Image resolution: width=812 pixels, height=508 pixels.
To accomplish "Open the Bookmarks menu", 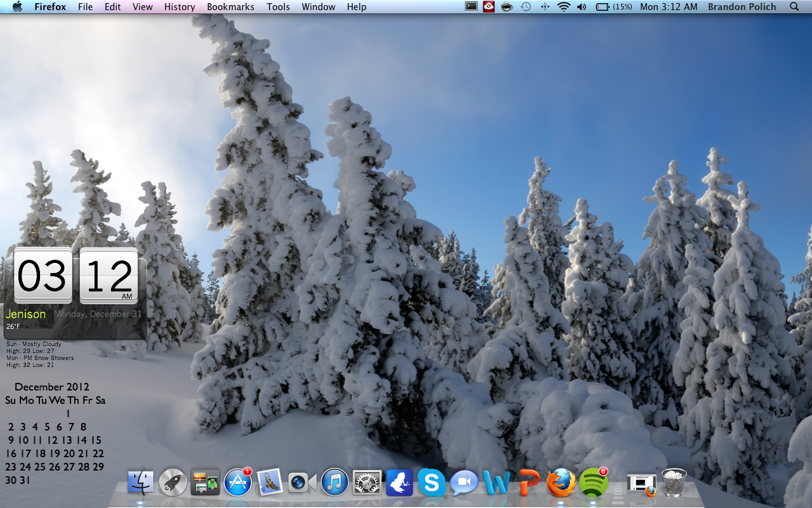I will 230,7.
